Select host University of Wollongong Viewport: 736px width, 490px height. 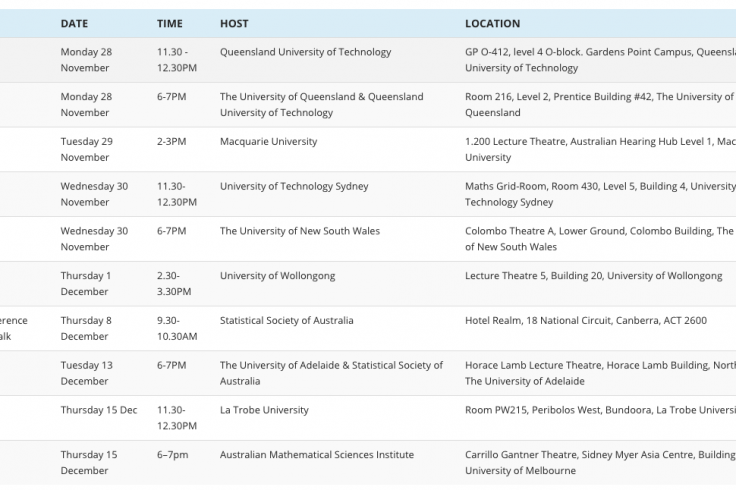coord(277,276)
